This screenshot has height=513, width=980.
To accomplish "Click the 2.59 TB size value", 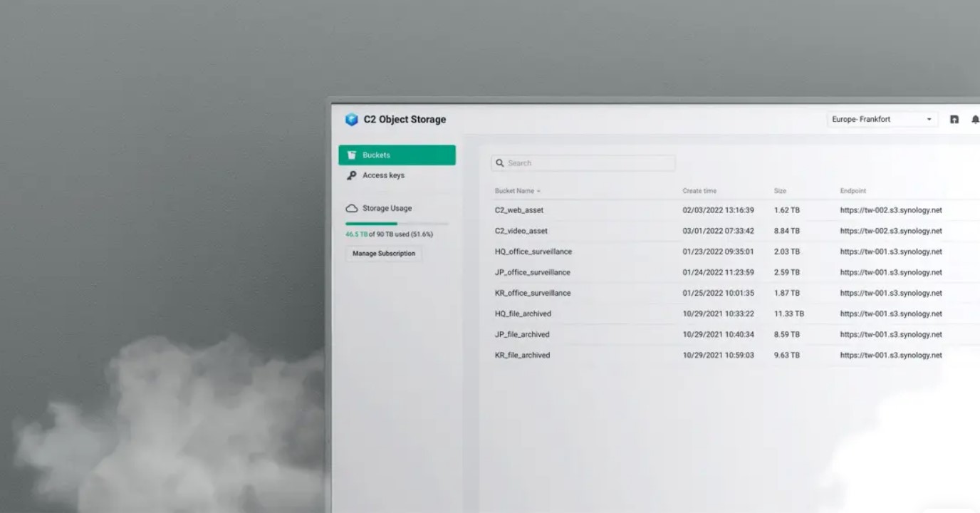I will click(x=787, y=272).
